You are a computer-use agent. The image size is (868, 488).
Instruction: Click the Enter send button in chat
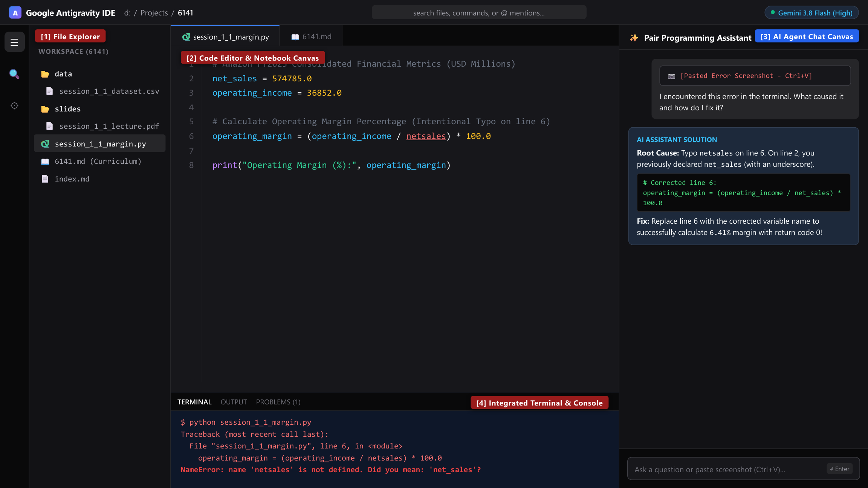coord(839,469)
